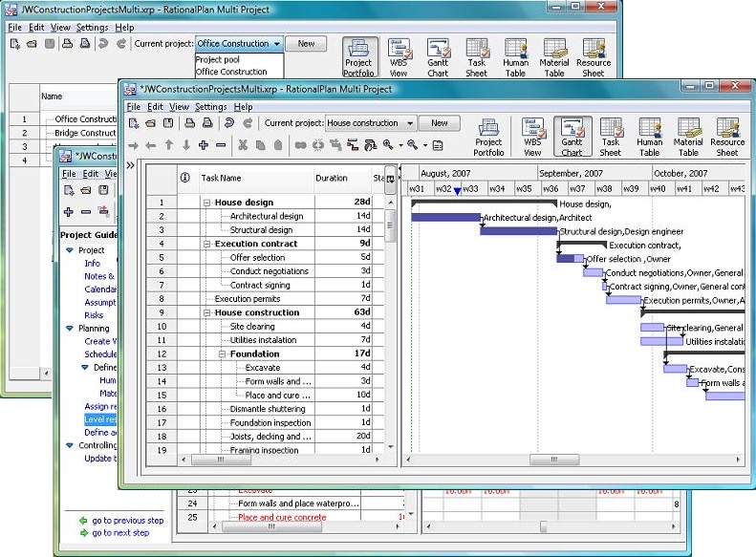Open the House construction project dropdown
756x557 pixels.
[x=409, y=123]
